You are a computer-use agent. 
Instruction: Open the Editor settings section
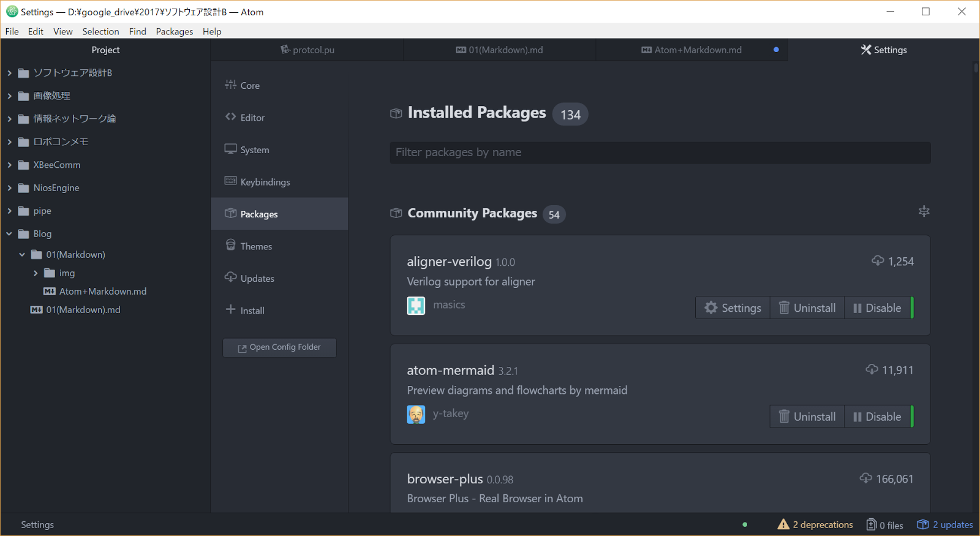click(279, 118)
